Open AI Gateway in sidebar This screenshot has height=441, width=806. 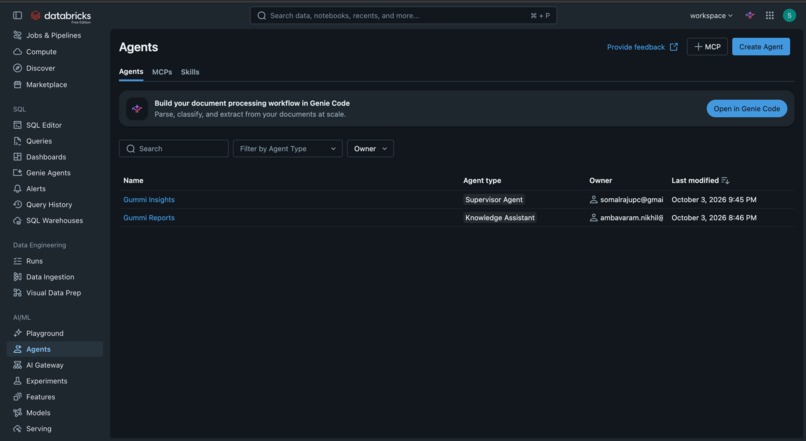(x=45, y=365)
